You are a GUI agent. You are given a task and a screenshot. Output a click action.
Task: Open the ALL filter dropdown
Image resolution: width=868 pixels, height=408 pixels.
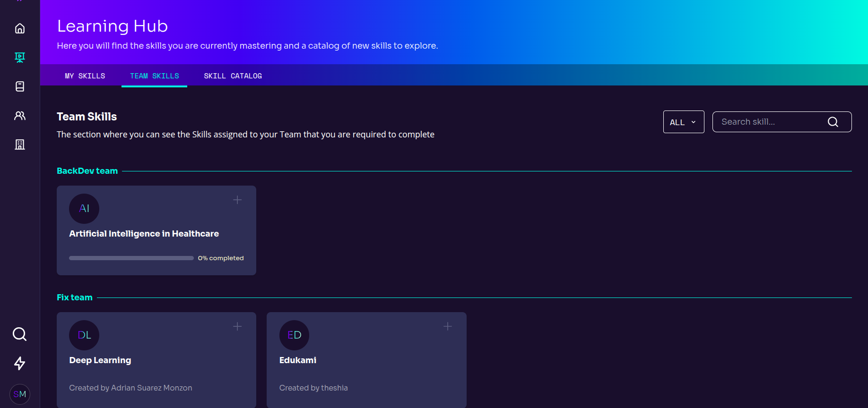pos(683,122)
